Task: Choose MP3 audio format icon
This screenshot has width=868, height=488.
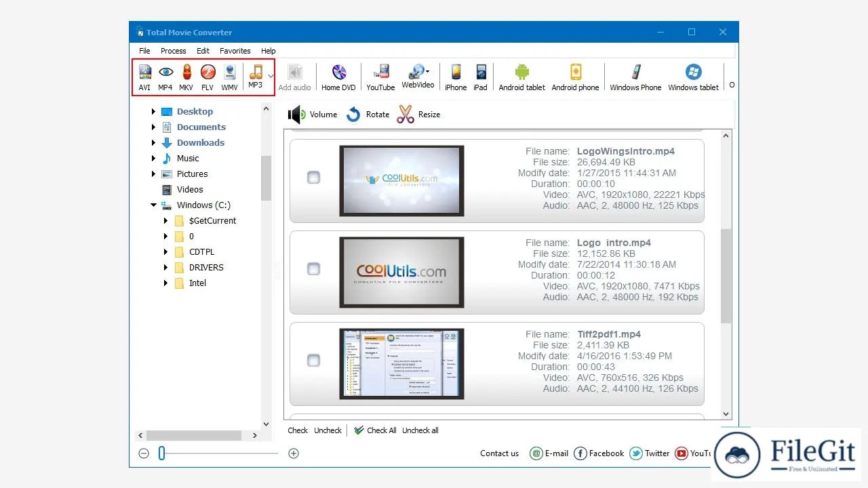Action: (x=256, y=77)
